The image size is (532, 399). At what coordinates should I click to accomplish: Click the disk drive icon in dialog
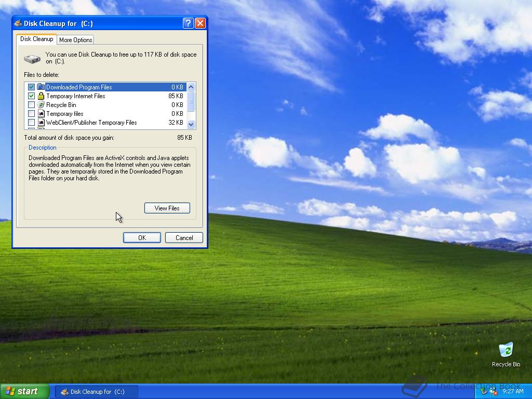coord(32,59)
